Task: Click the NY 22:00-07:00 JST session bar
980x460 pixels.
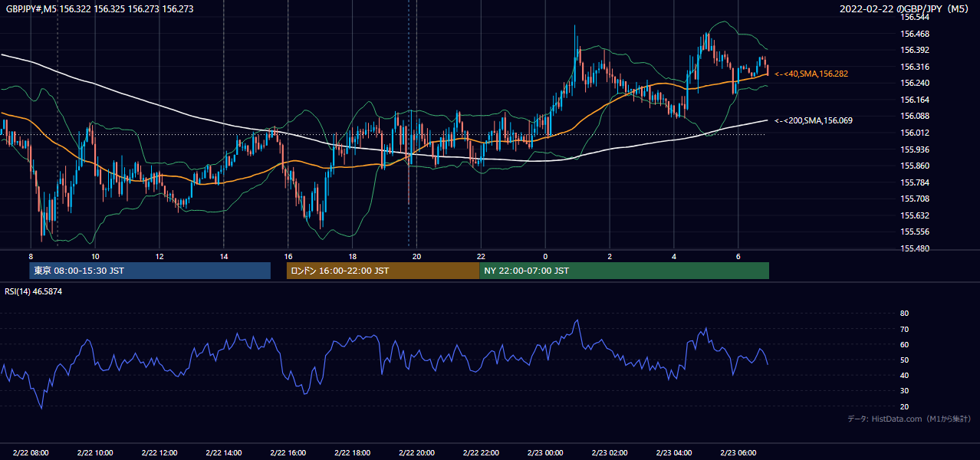Action: [x=624, y=271]
